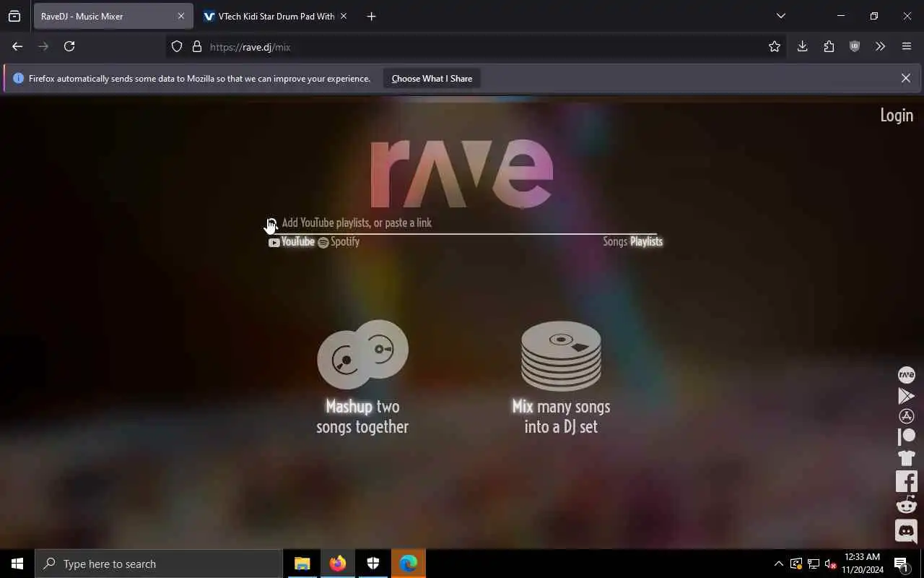Click the Firefox taskbar icon
The image size is (924, 578).
[x=337, y=564]
